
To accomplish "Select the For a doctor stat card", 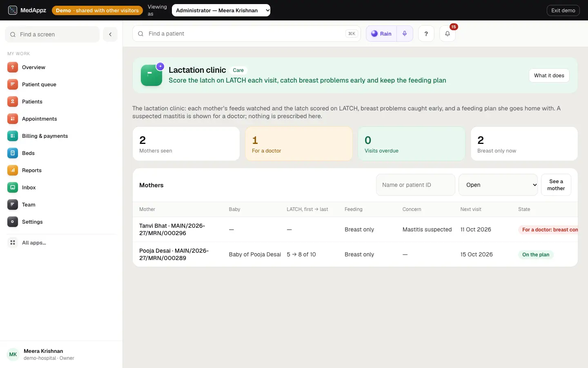I will click(299, 144).
